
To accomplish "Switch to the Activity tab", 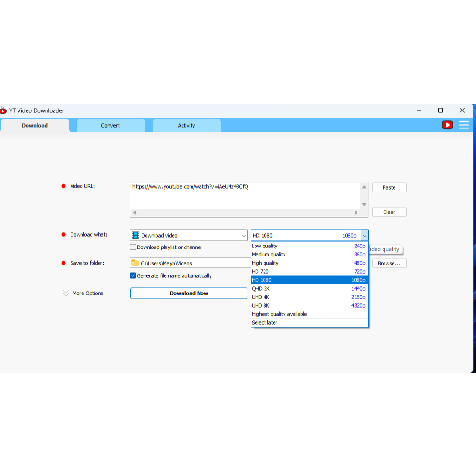I will pos(186,126).
